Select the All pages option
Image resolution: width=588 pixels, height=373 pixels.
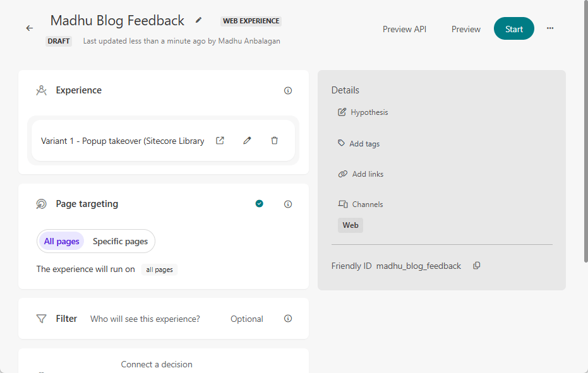click(x=61, y=241)
